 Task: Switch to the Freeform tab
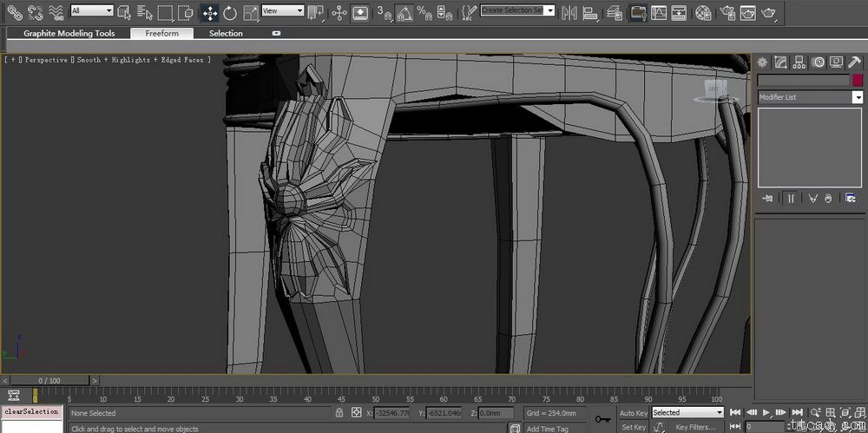click(x=161, y=33)
